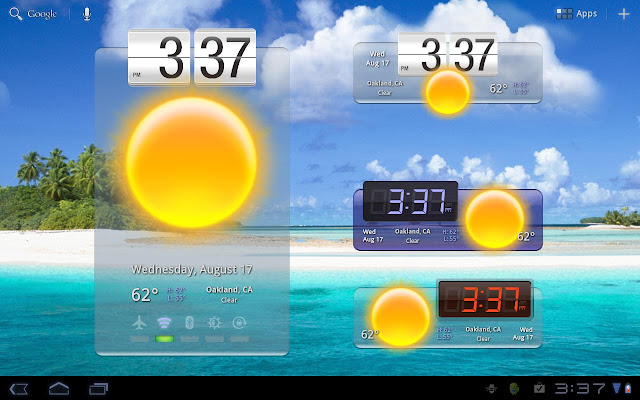This screenshot has height=400, width=640.
Task: Tap the 62° temperature in the large widget
Action: 145,295
